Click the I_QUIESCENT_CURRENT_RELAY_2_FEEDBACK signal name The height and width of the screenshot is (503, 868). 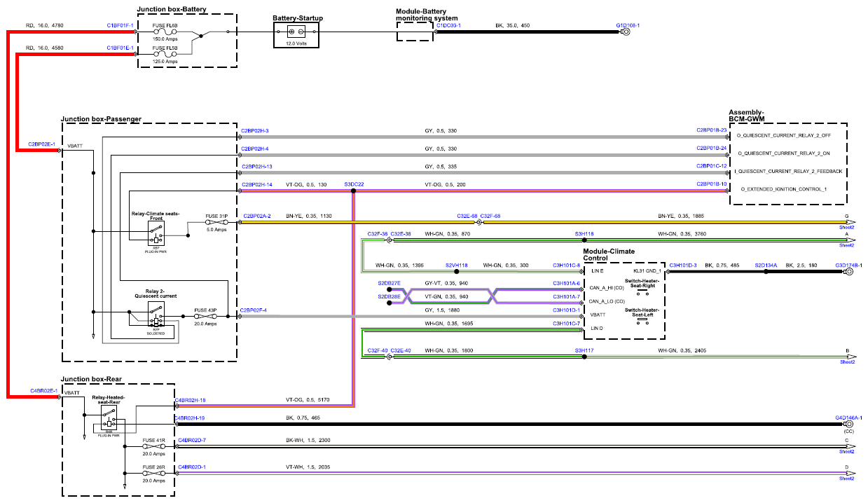click(789, 171)
